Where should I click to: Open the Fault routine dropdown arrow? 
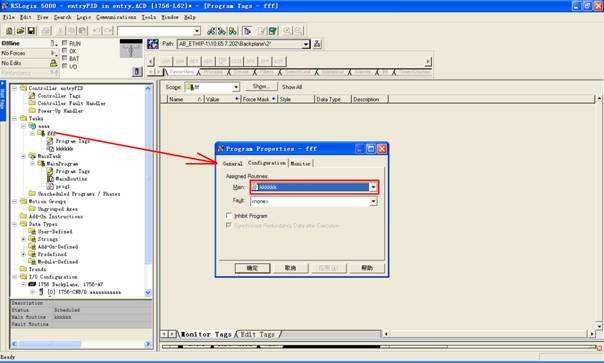(373, 202)
